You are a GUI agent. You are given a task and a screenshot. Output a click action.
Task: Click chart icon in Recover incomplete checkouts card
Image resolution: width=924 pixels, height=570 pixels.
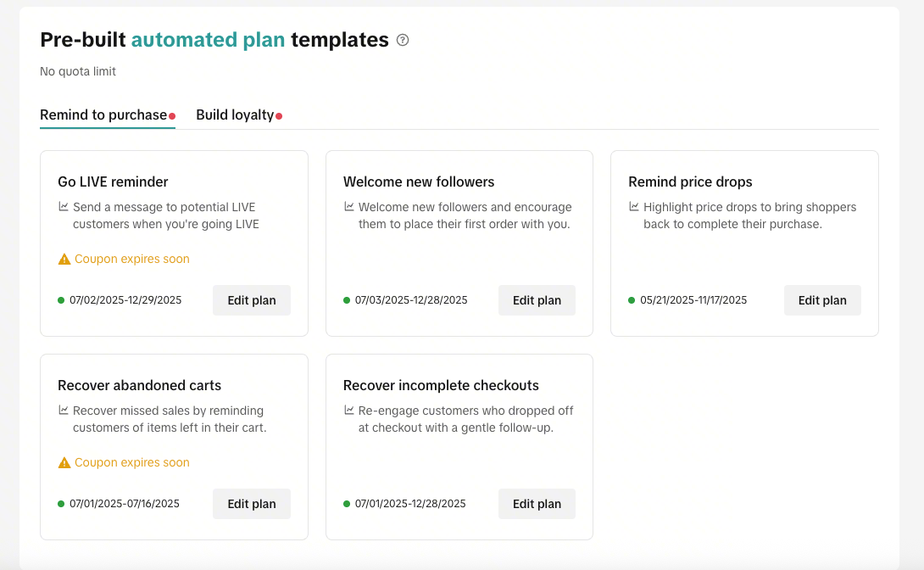point(349,411)
